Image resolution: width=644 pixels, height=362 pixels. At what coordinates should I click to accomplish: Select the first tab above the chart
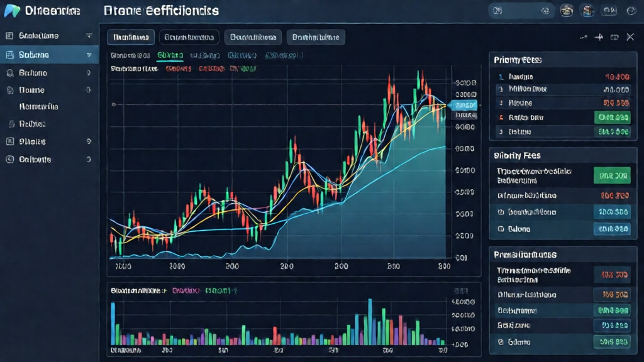[131, 38]
